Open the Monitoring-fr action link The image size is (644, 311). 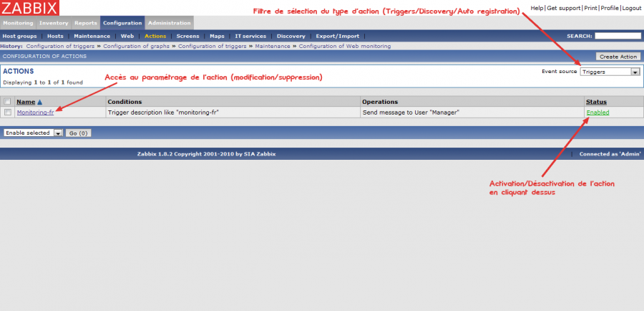(x=35, y=113)
